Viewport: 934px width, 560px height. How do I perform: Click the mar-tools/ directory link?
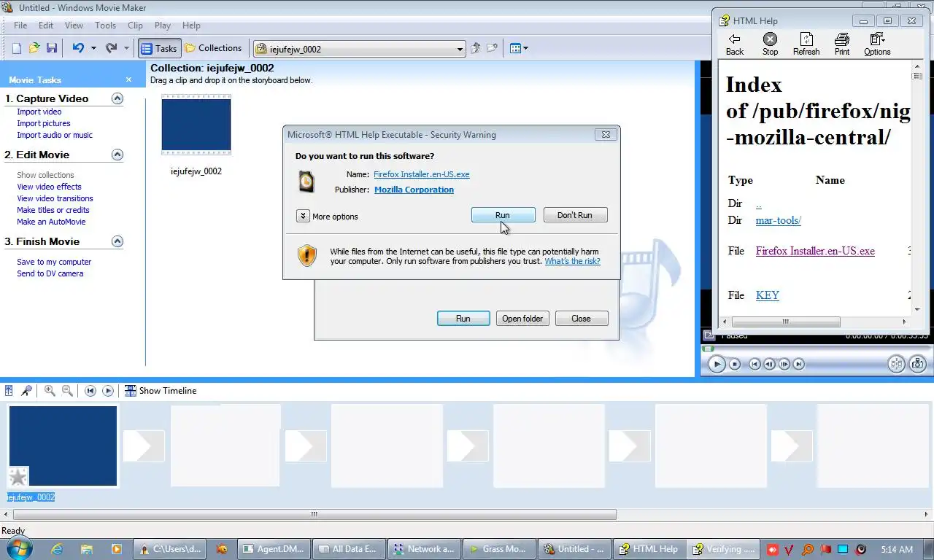coord(778,220)
